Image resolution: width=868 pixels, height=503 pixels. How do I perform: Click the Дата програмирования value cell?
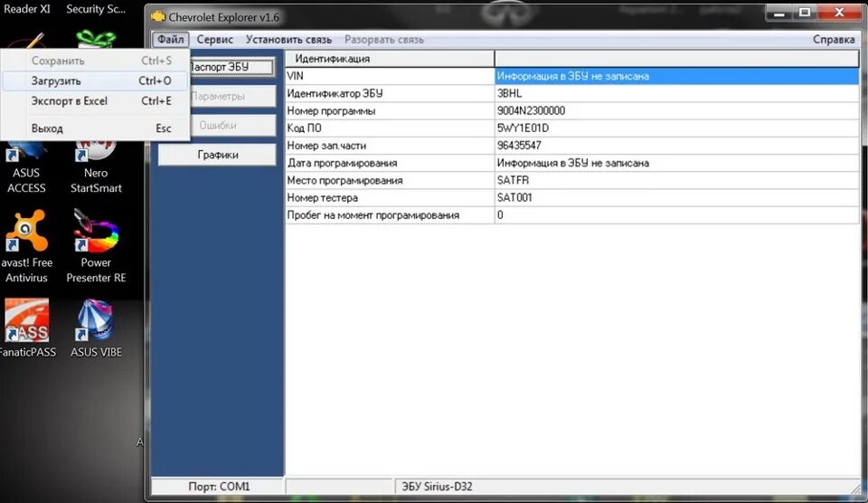(676, 163)
